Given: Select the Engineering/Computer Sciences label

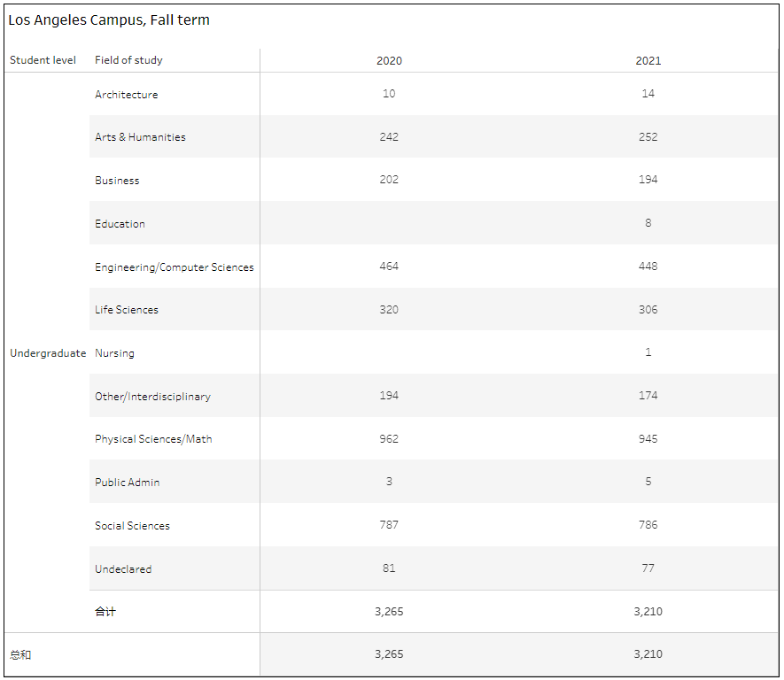Looking at the screenshot, I should [x=174, y=267].
